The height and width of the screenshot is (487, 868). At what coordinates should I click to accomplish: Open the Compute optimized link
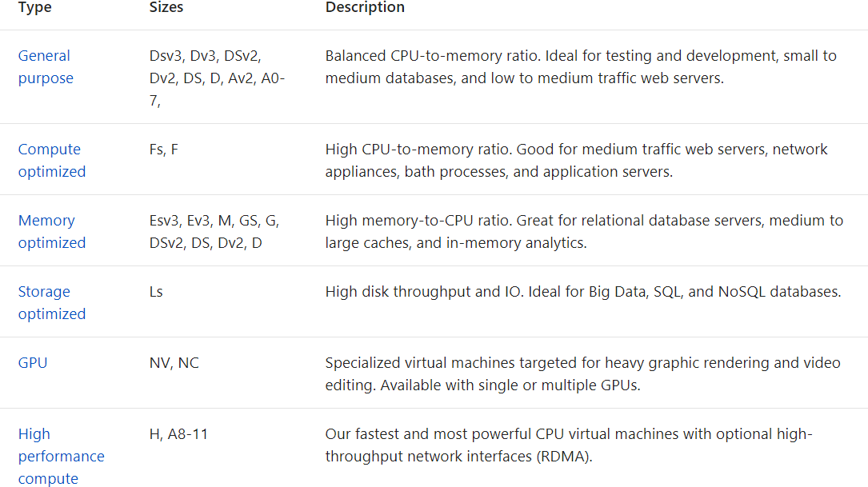(51, 160)
